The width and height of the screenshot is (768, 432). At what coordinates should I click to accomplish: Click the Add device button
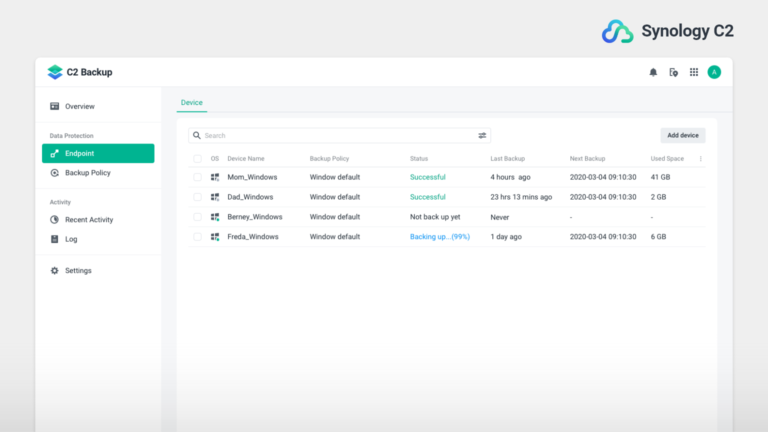click(x=683, y=135)
